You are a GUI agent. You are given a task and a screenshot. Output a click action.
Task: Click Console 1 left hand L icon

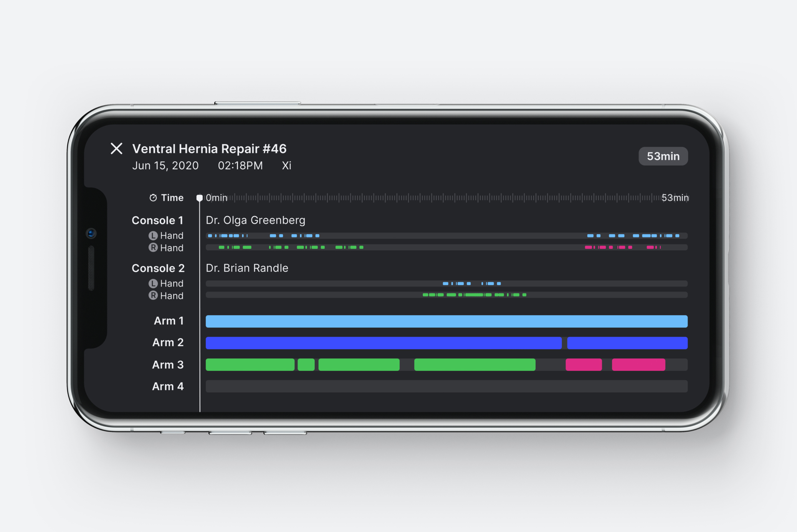coord(153,235)
